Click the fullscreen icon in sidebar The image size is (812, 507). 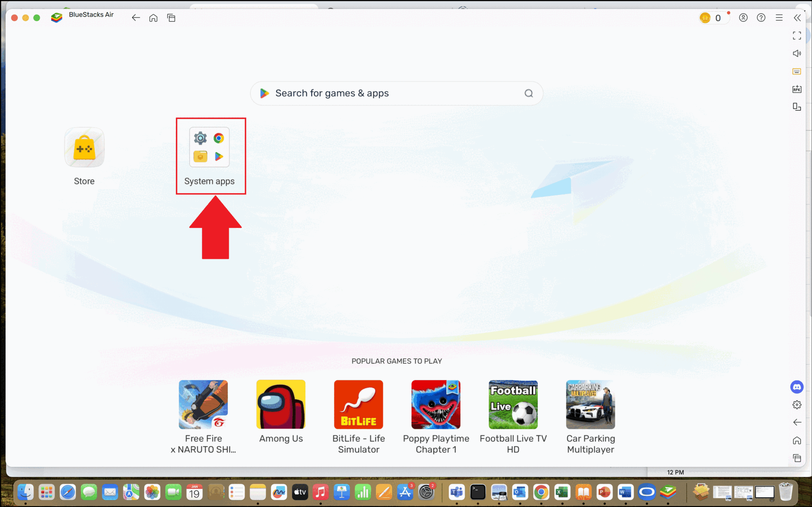797,36
